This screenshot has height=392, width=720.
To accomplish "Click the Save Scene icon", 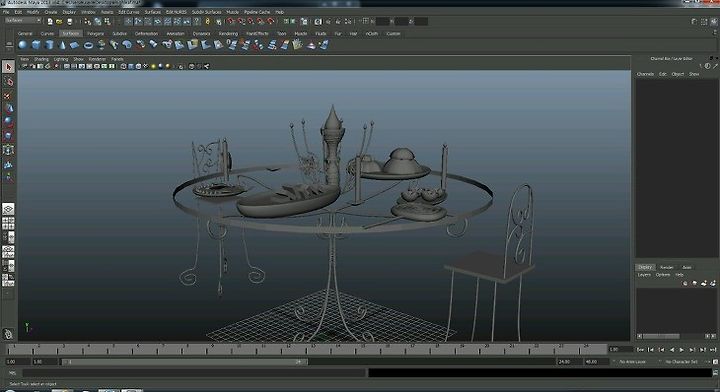I will 69,22.
